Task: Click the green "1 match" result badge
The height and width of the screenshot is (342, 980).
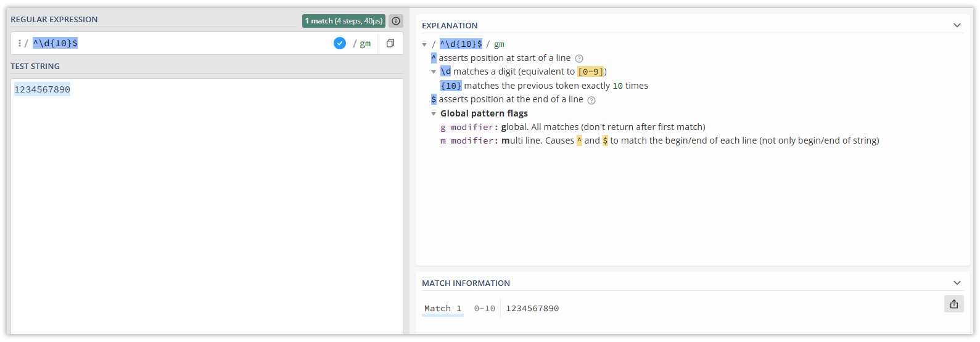Action: 344,21
